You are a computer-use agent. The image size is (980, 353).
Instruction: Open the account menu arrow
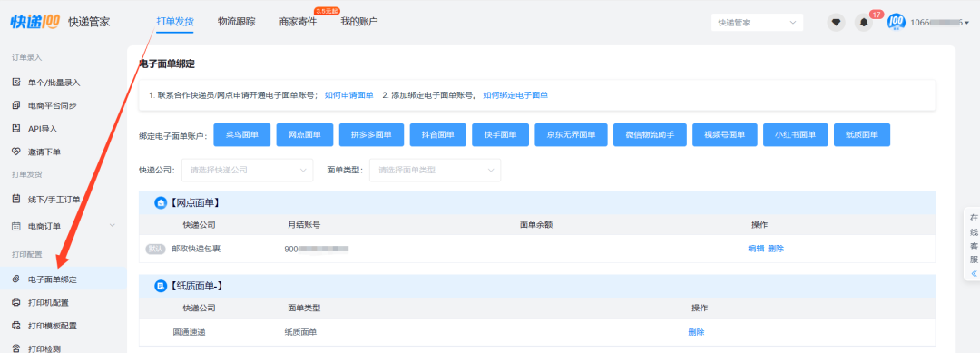(967, 23)
